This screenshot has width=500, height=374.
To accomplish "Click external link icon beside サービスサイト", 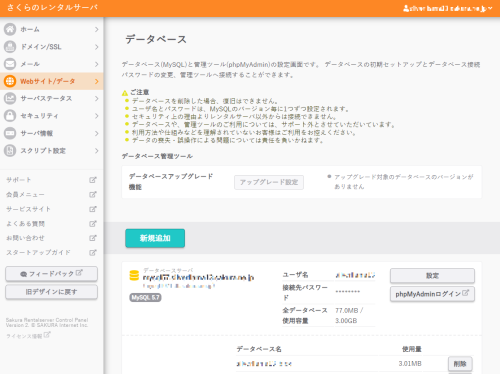I will point(93,209).
